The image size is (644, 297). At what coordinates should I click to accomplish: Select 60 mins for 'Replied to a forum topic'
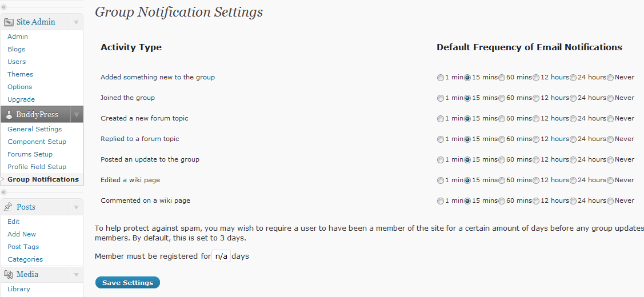coord(502,139)
